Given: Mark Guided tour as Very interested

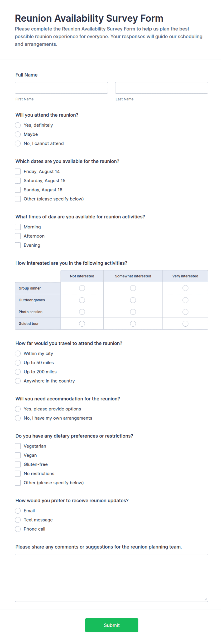Looking at the screenshot, I should pos(185,324).
